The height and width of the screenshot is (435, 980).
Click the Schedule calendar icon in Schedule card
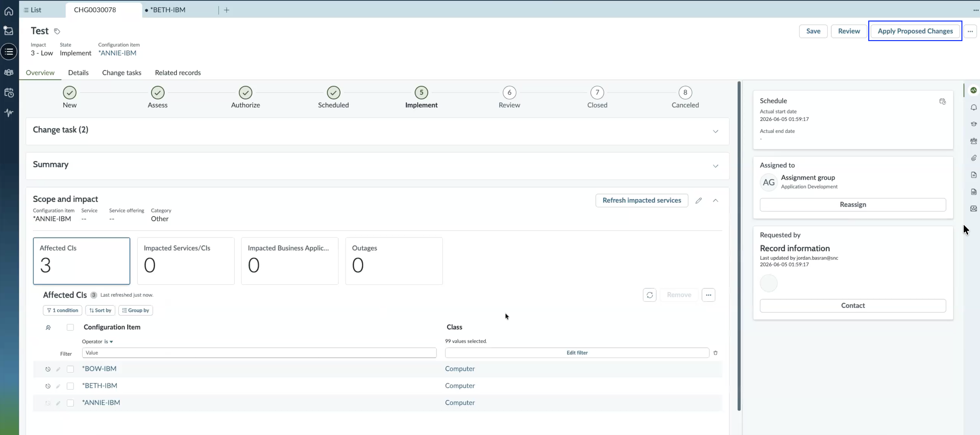click(942, 101)
